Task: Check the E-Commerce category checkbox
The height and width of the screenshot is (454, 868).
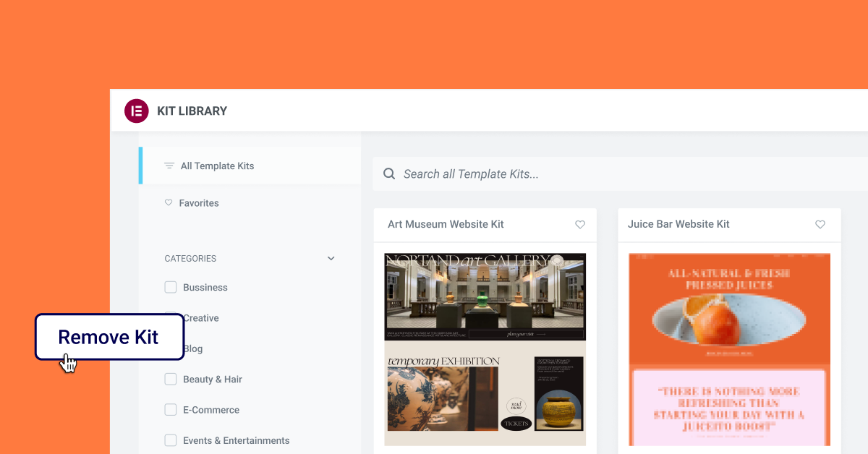Action: click(171, 410)
